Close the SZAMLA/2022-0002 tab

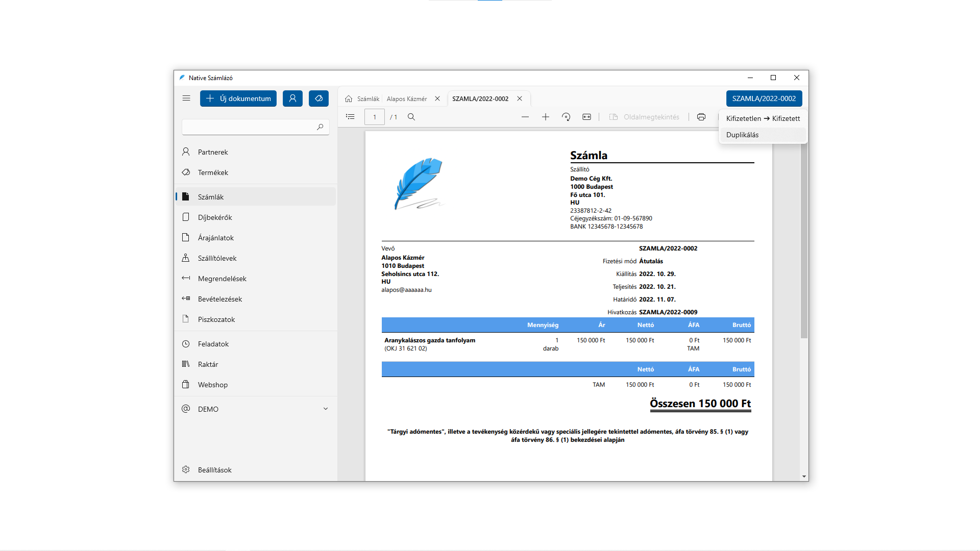[x=520, y=98]
